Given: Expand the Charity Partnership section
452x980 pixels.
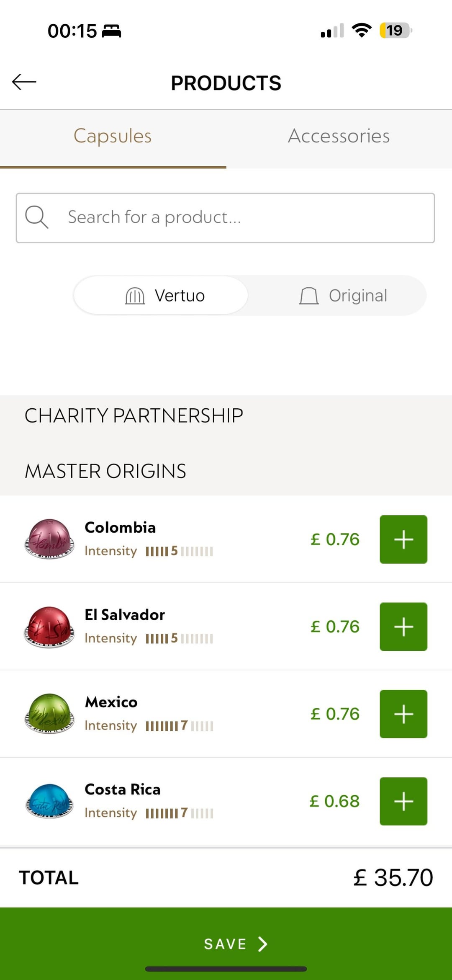Looking at the screenshot, I should (x=134, y=415).
